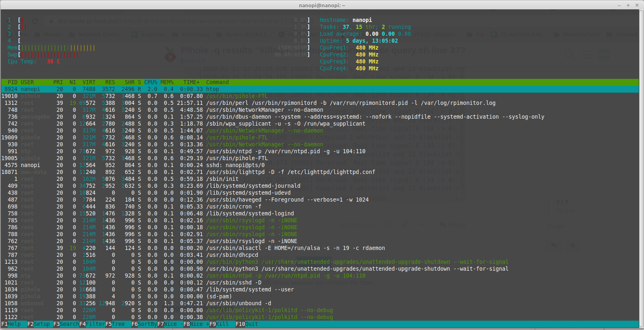Click the F1 Help function key

tap(11, 324)
